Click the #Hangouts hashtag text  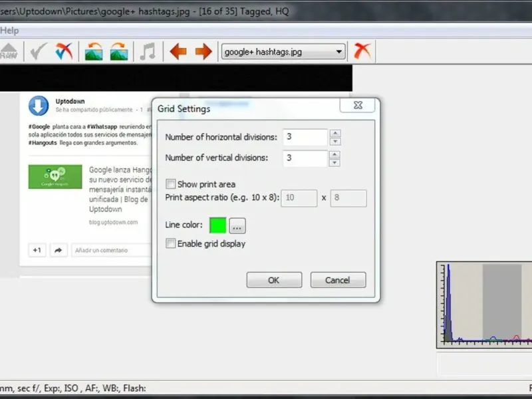point(43,143)
